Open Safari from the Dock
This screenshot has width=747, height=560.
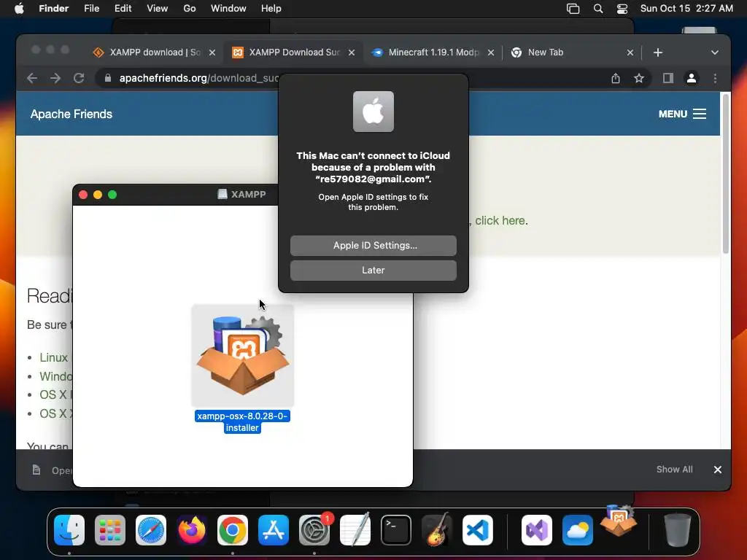151,530
